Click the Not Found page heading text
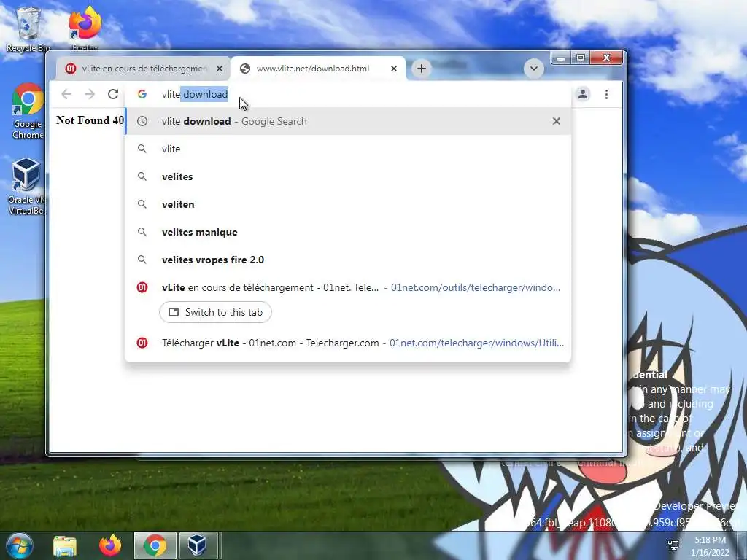 [x=90, y=120]
